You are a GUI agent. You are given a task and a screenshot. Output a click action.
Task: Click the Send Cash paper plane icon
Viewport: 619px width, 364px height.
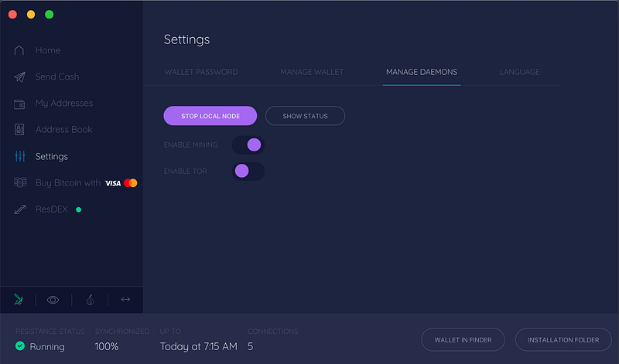(x=19, y=77)
